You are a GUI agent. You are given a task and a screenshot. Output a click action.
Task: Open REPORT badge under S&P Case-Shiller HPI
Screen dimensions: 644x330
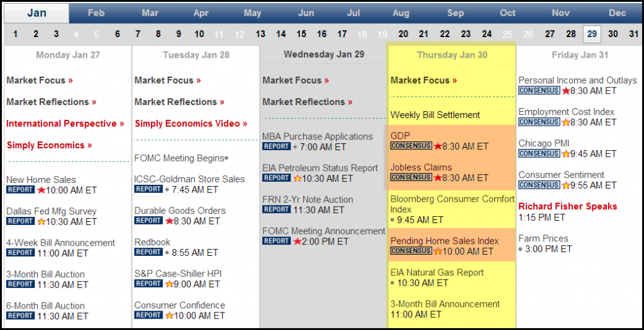pos(148,283)
